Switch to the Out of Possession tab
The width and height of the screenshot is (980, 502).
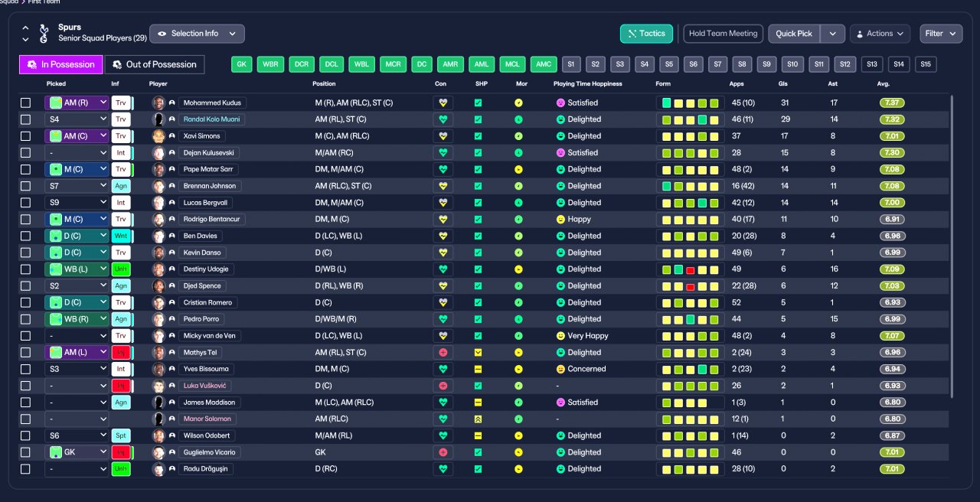pyautogui.click(x=155, y=64)
